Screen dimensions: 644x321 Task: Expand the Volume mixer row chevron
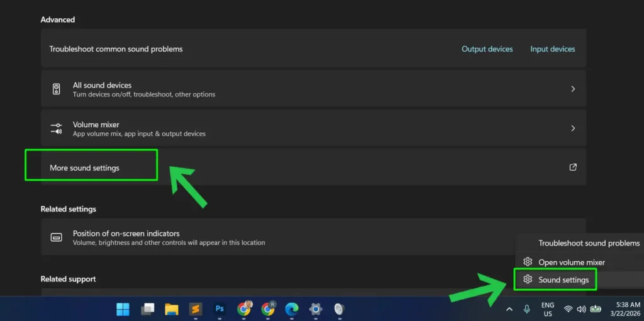coord(573,128)
